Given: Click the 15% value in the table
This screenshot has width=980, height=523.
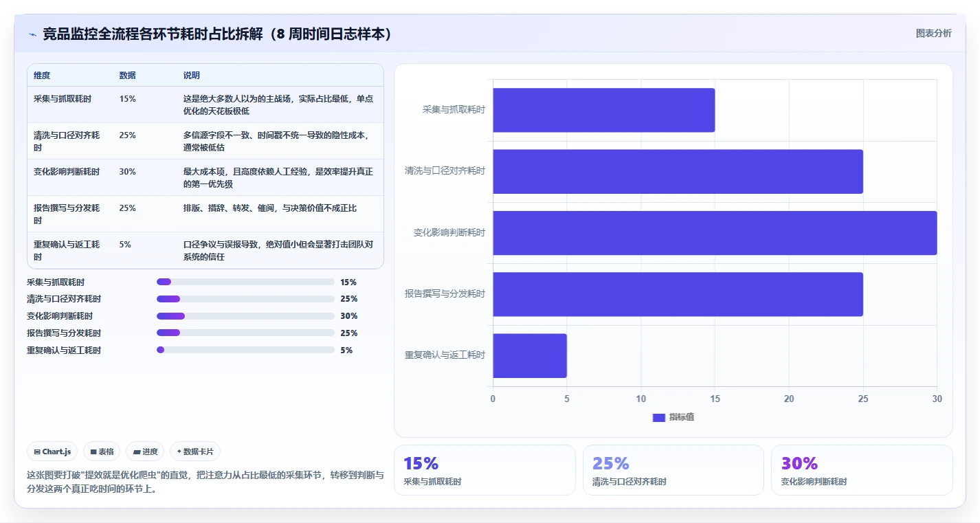Looking at the screenshot, I should [127, 99].
